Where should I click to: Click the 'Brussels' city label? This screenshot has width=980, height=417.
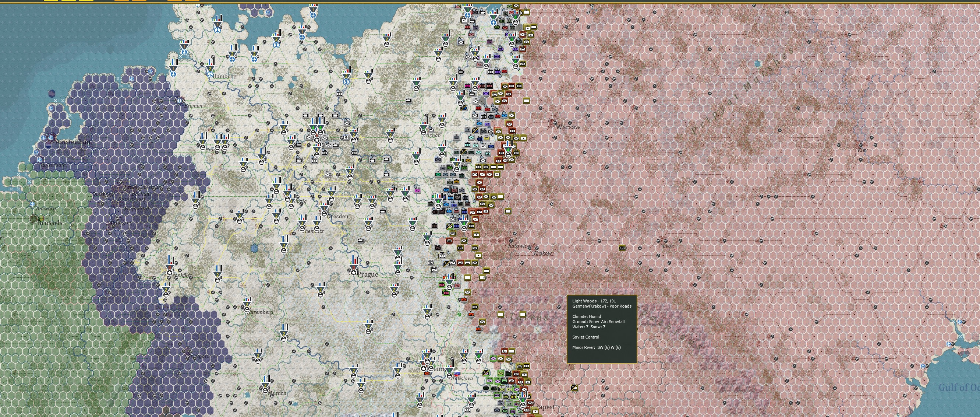point(50,223)
